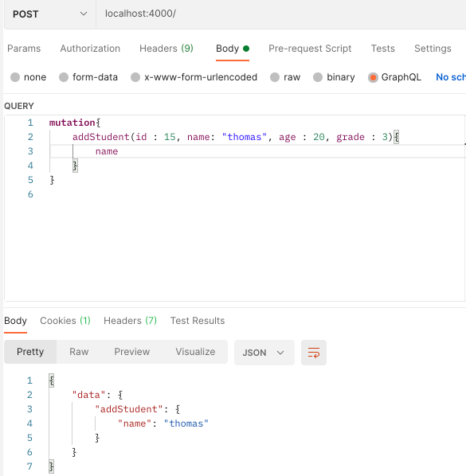The height and width of the screenshot is (476, 466).
Task: Open the request Headers (9) tab
Action: [166, 49]
